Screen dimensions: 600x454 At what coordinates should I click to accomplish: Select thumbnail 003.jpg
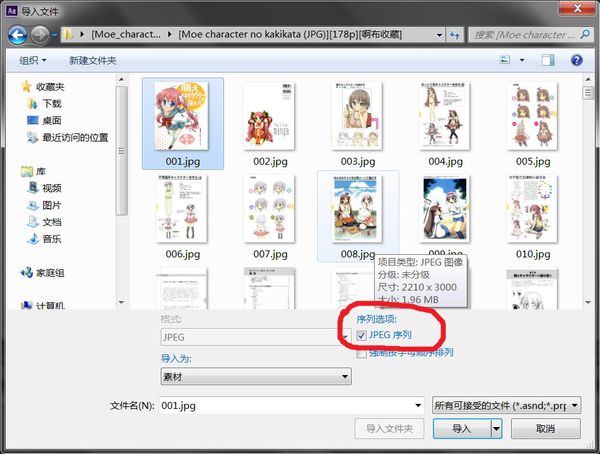click(358, 124)
